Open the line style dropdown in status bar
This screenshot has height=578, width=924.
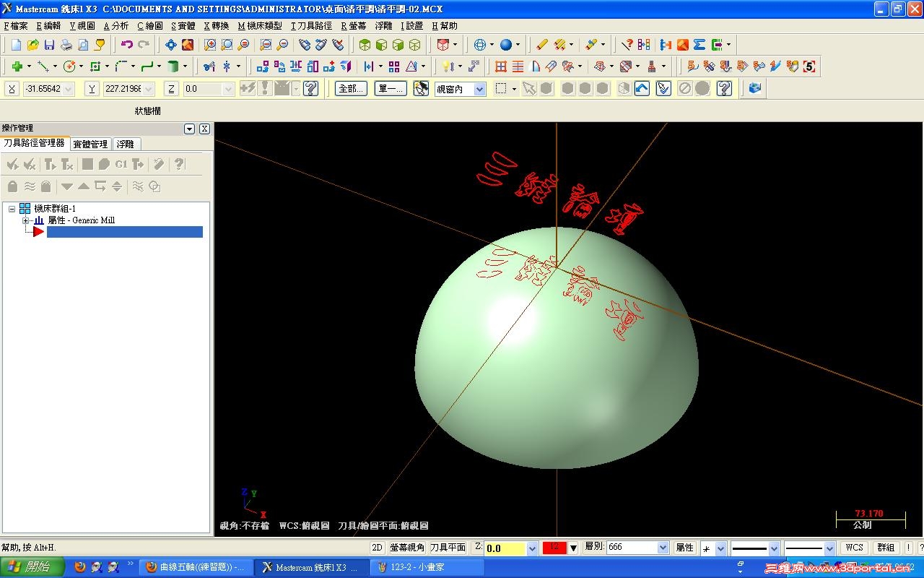[x=774, y=548]
